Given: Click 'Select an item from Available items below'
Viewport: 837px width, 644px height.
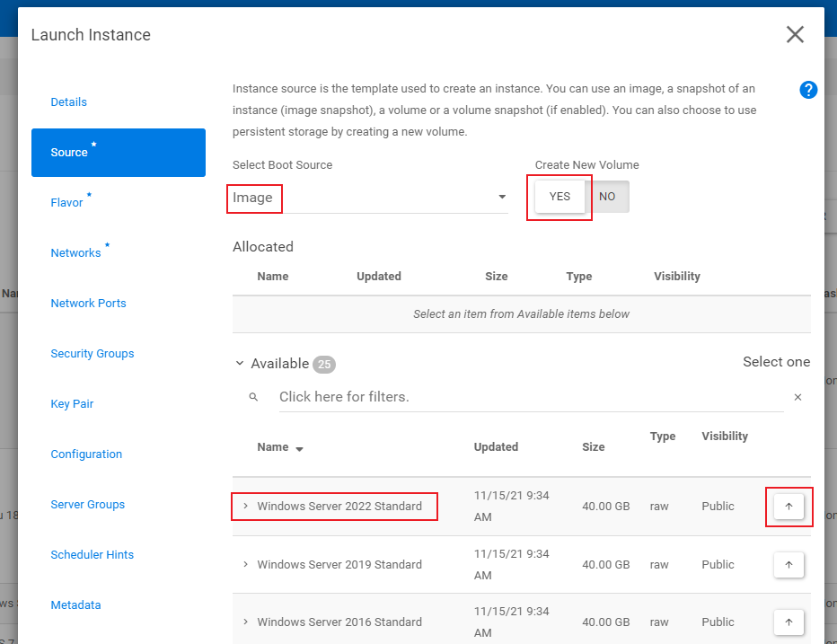Looking at the screenshot, I should (x=521, y=314).
